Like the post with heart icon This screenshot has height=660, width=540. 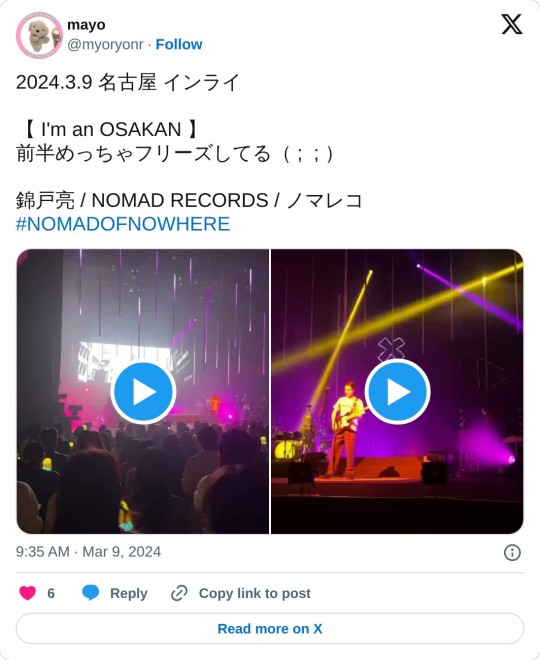(28, 593)
